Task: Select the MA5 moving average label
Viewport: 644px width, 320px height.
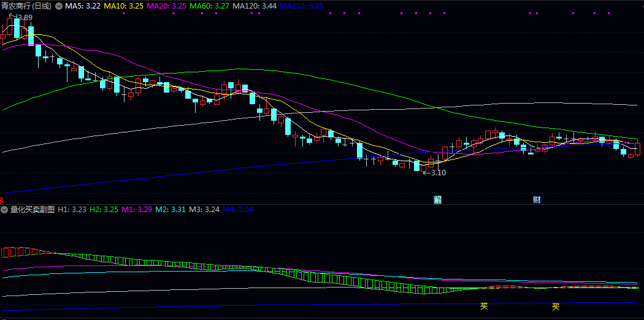Action: (x=83, y=6)
